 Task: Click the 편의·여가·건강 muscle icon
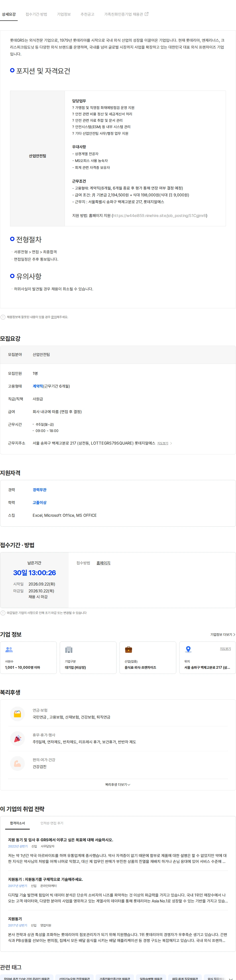[x=17, y=763]
